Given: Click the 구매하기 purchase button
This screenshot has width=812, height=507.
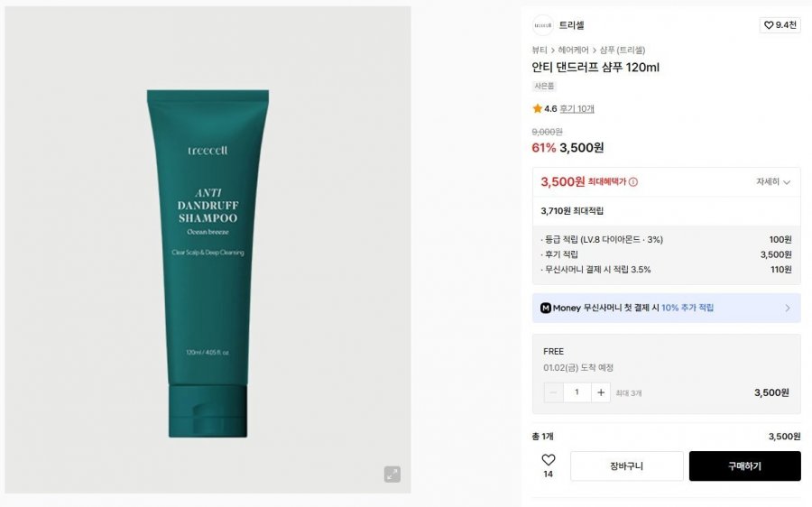Looking at the screenshot, I should pyautogui.click(x=744, y=466).
